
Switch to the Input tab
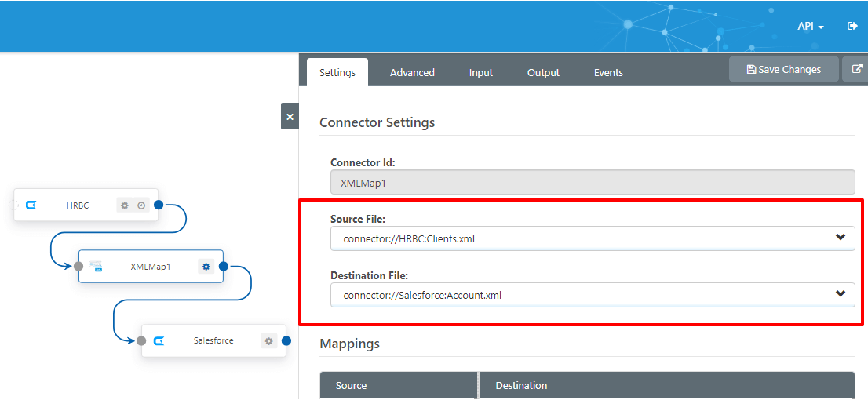pyautogui.click(x=481, y=72)
